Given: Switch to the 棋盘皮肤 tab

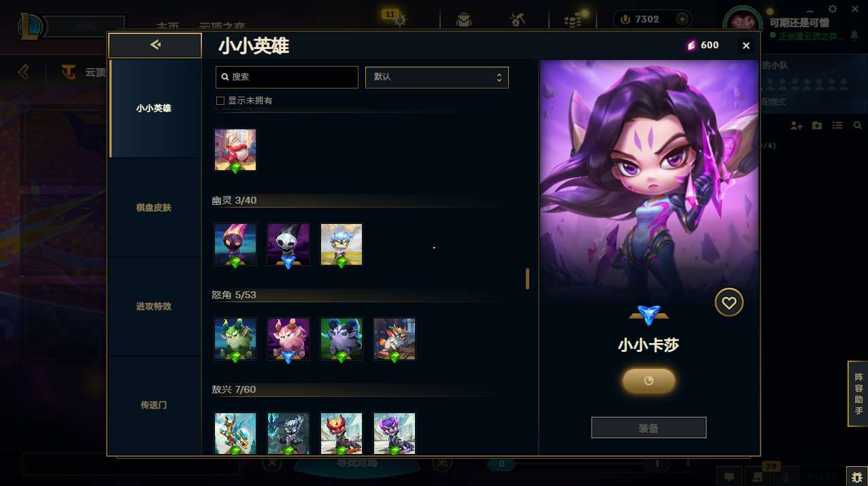Looking at the screenshot, I should (x=154, y=207).
